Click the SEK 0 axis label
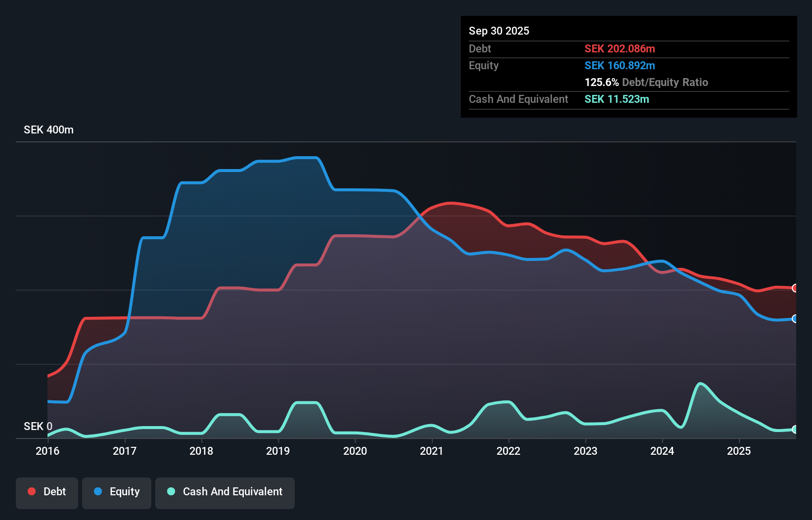Screen dimensions: 812x520 pos(38,426)
